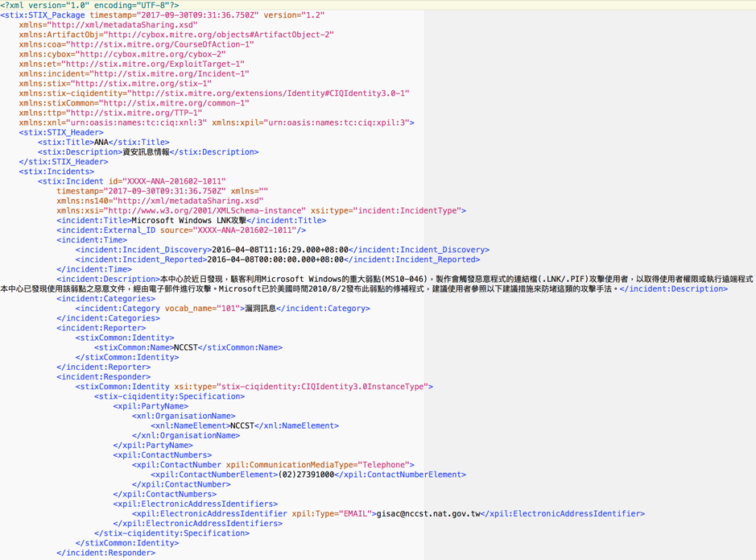The image size is (756, 560).
Task: Click the incident:Responder opening tag
Action: (104, 377)
